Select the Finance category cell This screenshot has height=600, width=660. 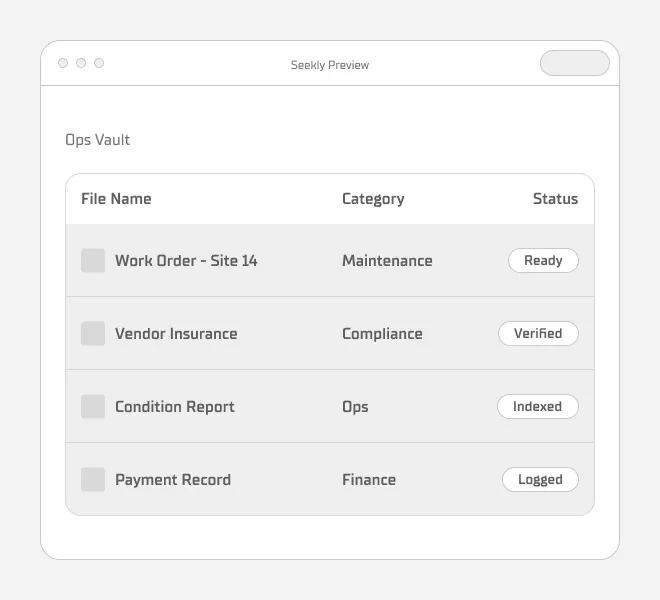tap(369, 480)
